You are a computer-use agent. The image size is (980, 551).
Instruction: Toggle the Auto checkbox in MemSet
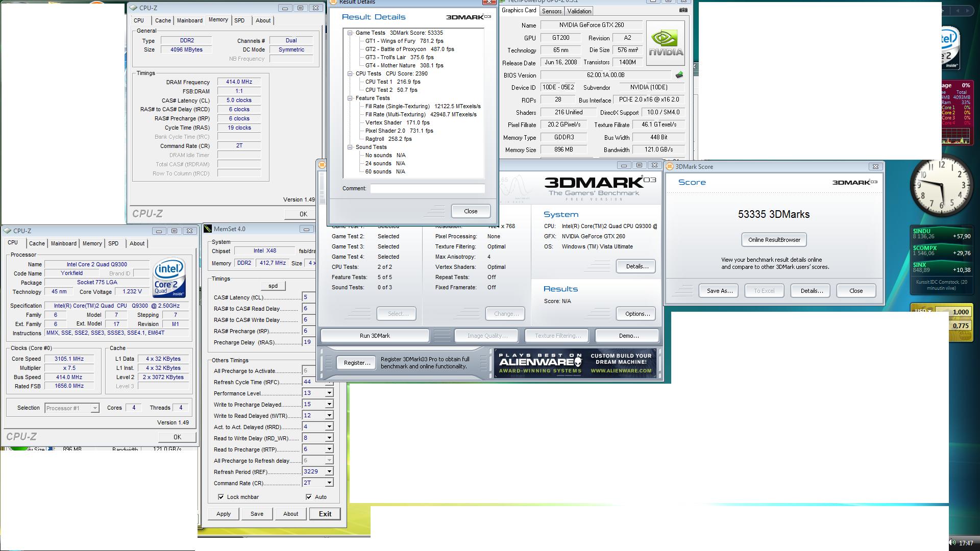pyautogui.click(x=309, y=497)
